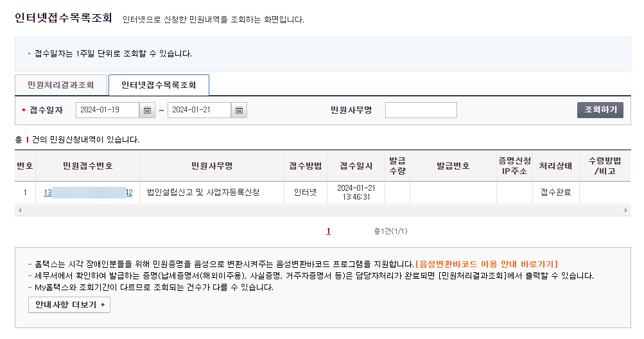Click the 민원사무명 text input
The width and height of the screenshot is (644, 339).
click(421, 110)
